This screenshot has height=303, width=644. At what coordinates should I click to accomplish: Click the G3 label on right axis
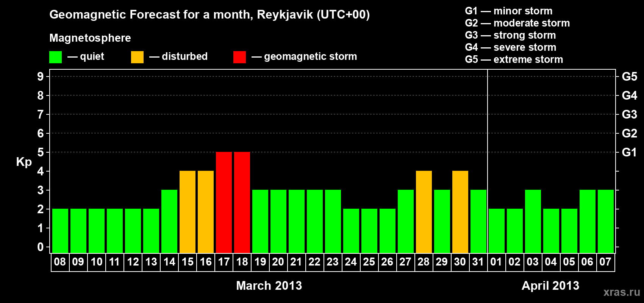[630, 114]
